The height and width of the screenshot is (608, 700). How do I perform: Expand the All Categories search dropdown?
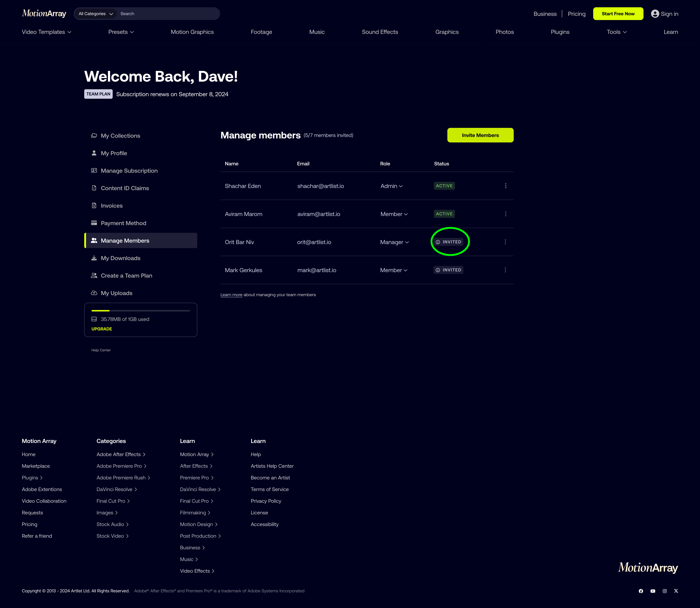95,14
